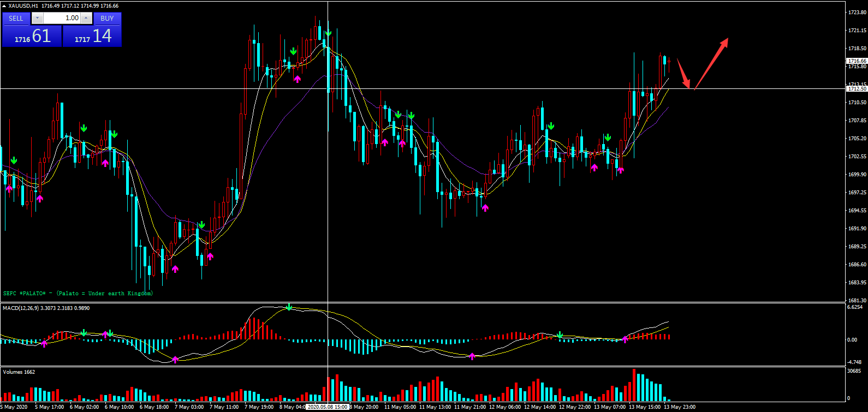This screenshot has width=868, height=412.
Task: Click the SELL button
Action: point(16,18)
